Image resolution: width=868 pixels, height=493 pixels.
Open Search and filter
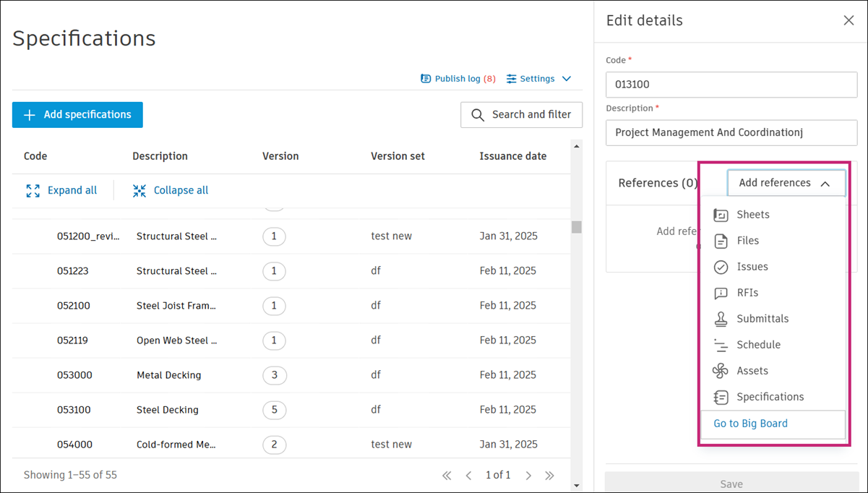point(521,115)
